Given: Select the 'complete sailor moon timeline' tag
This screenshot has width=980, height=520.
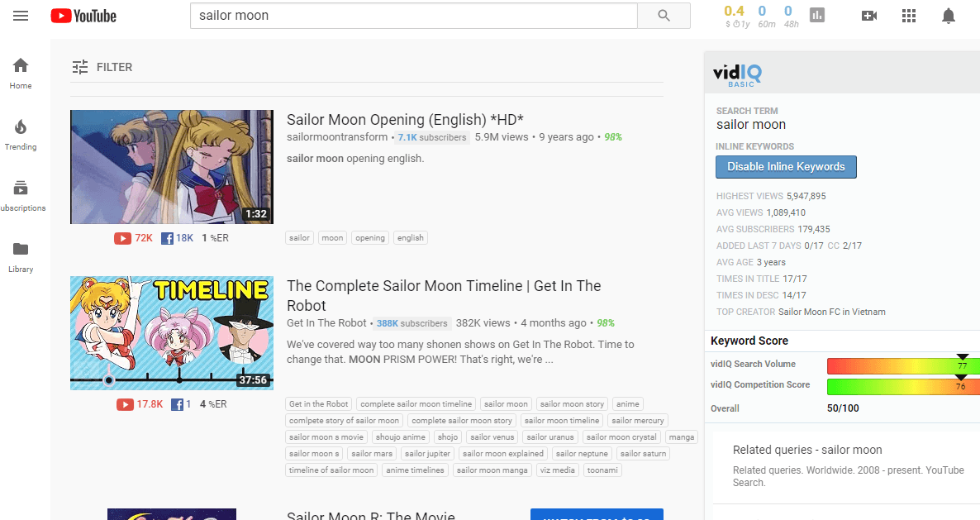Looking at the screenshot, I should point(416,404).
